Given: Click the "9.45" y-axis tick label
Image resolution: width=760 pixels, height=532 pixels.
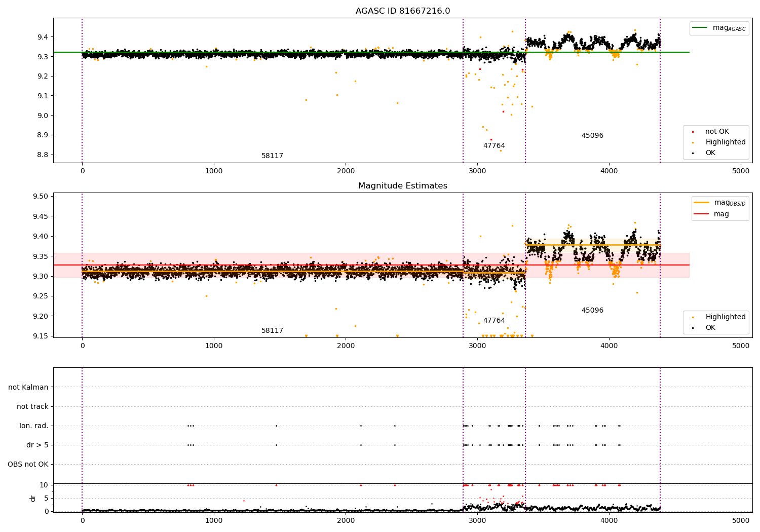Looking at the screenshot, I should click(41, 216).
